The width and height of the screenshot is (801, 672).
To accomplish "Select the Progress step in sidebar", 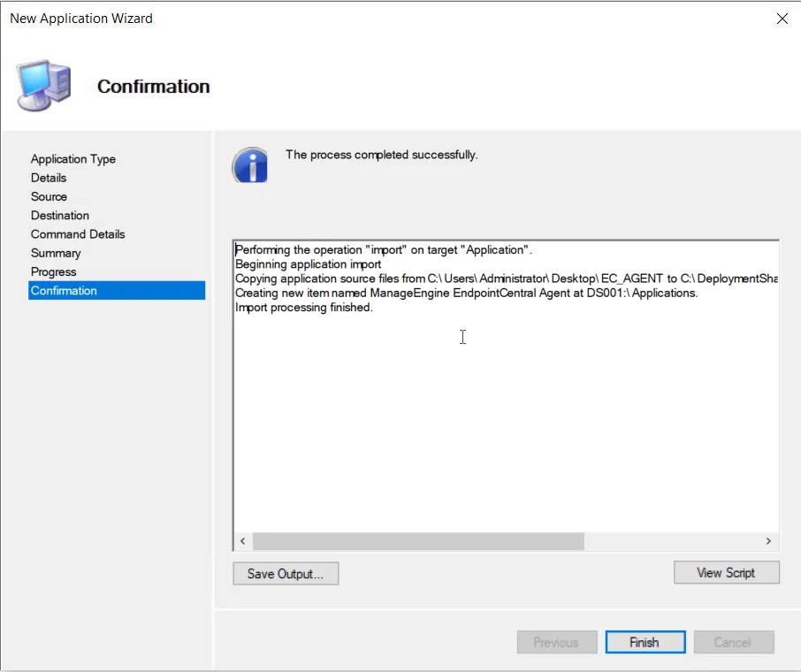I will pyautogui.click(x=54, y=271).
